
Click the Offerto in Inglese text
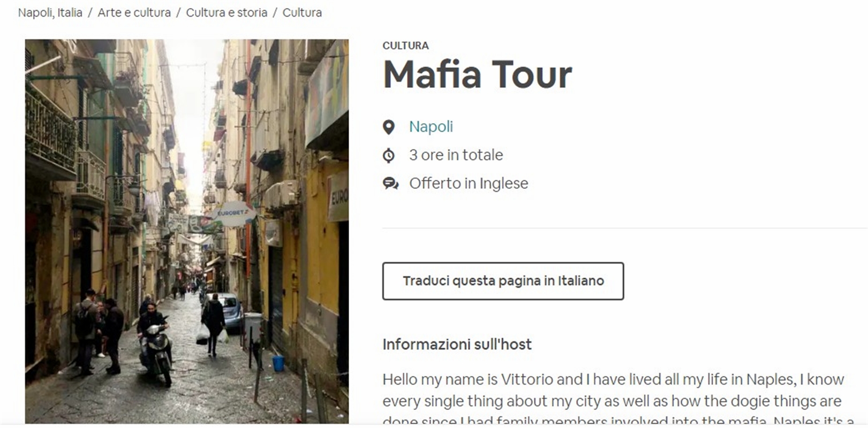pyautogui.click(x=469, y=184)
